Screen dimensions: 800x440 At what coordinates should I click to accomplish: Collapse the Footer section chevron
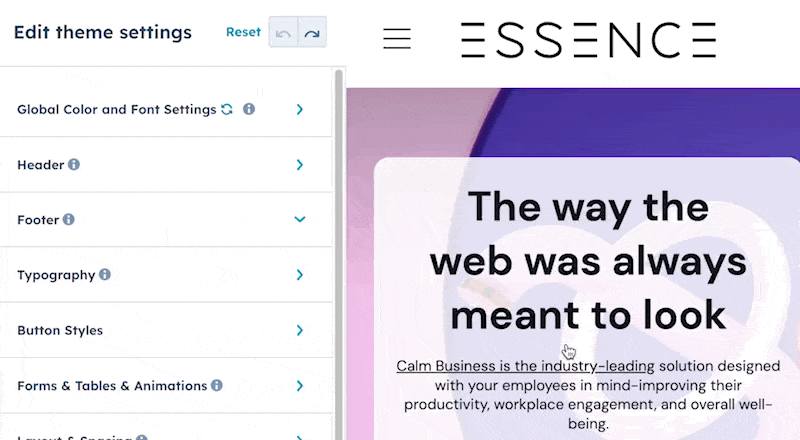tap(300, 219)
